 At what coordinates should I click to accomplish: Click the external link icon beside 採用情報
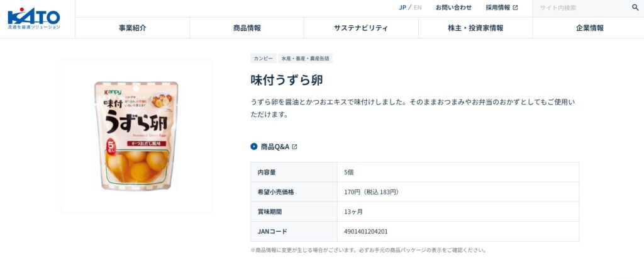tap(516, 8)
